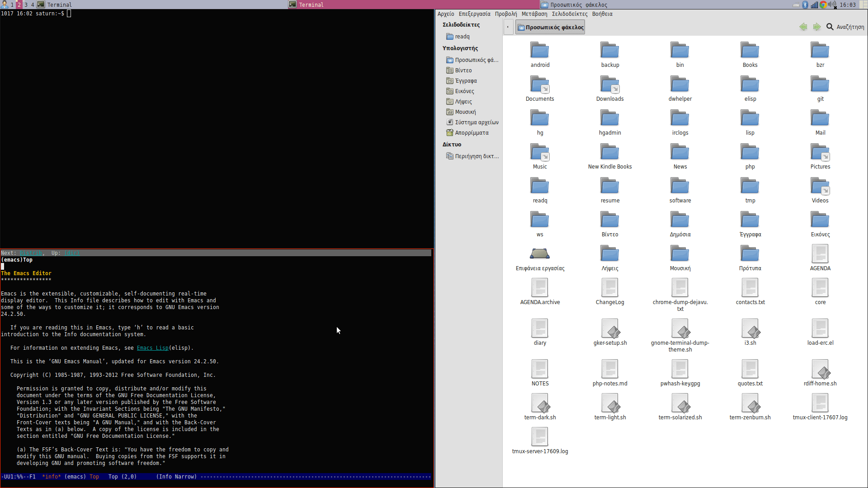Select Απορρίμματα in the sidebar
The image size is (868, 488).
pos(471,133)
